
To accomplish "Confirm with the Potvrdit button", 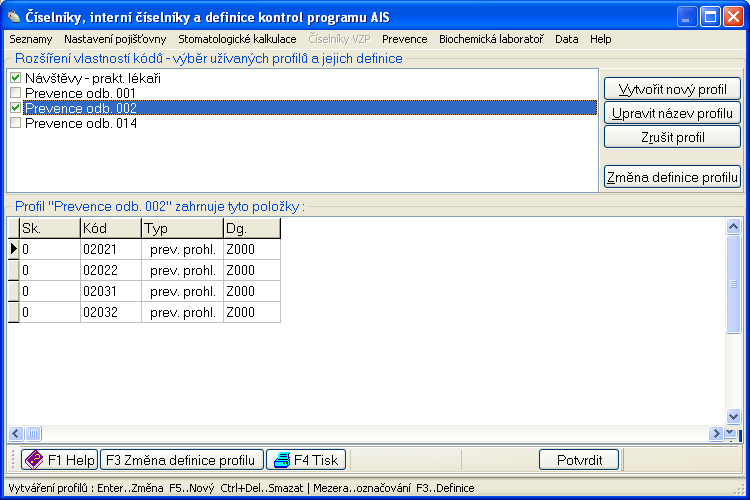I will (579, 460).
